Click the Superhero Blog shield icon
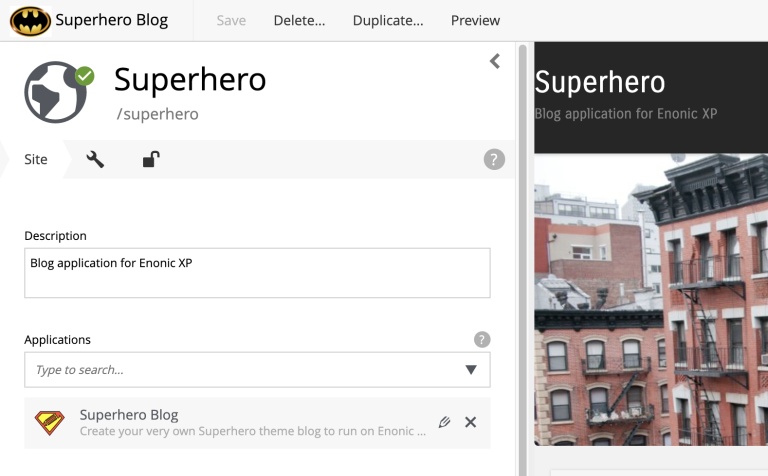 tap(49, 423)
